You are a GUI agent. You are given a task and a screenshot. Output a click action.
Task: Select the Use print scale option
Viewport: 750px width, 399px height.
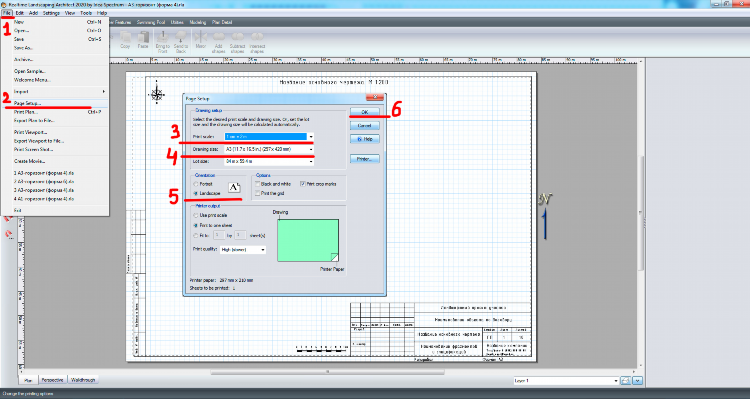point(196,216)
